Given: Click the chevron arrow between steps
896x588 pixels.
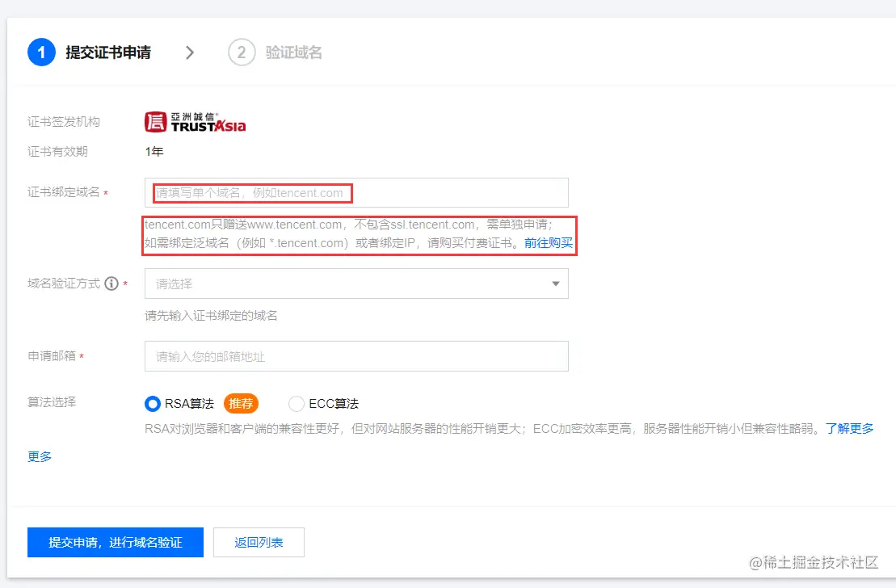Looking at the screenshot, I should click(x=190, y=52).
